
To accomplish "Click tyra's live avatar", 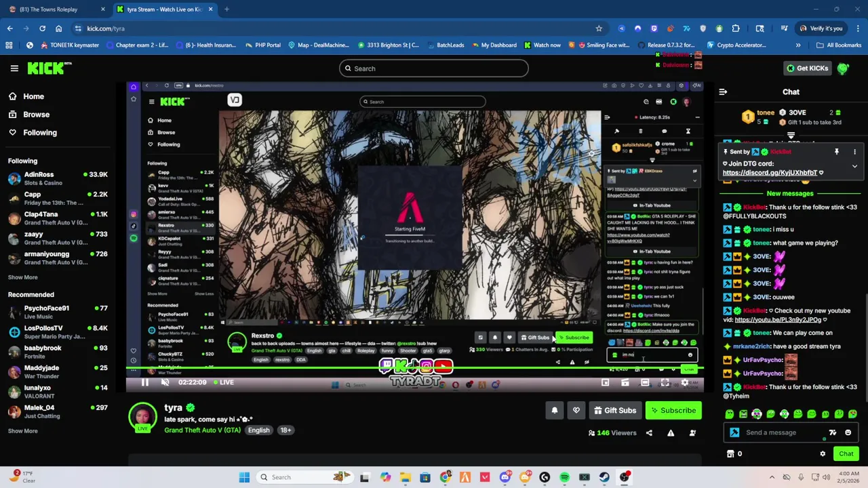I will pyautogui.click(x=142, y=417).
